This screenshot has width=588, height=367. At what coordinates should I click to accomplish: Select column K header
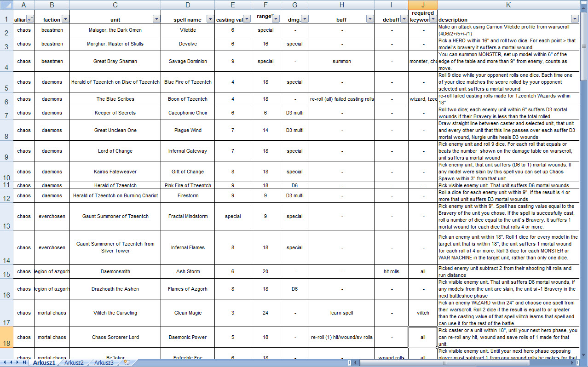(x=508, y=4)
